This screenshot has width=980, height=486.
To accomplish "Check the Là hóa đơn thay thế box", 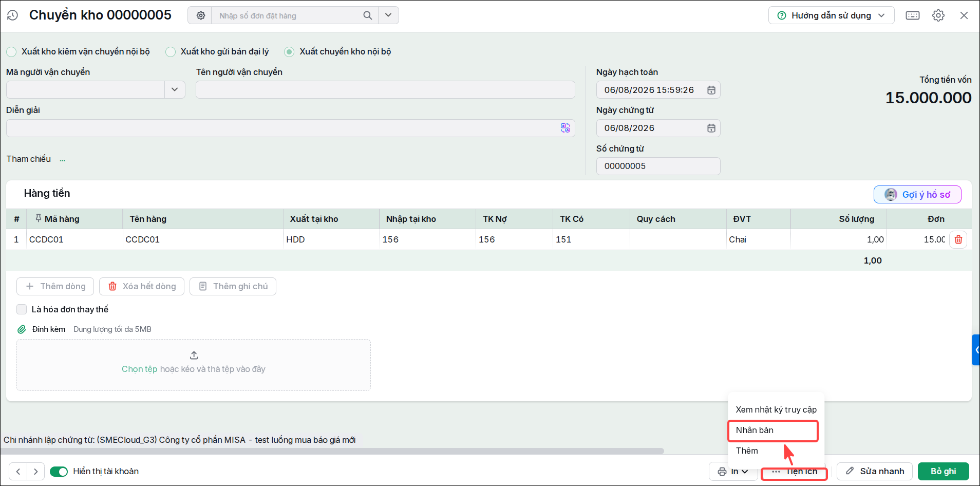I will point(22,309).
